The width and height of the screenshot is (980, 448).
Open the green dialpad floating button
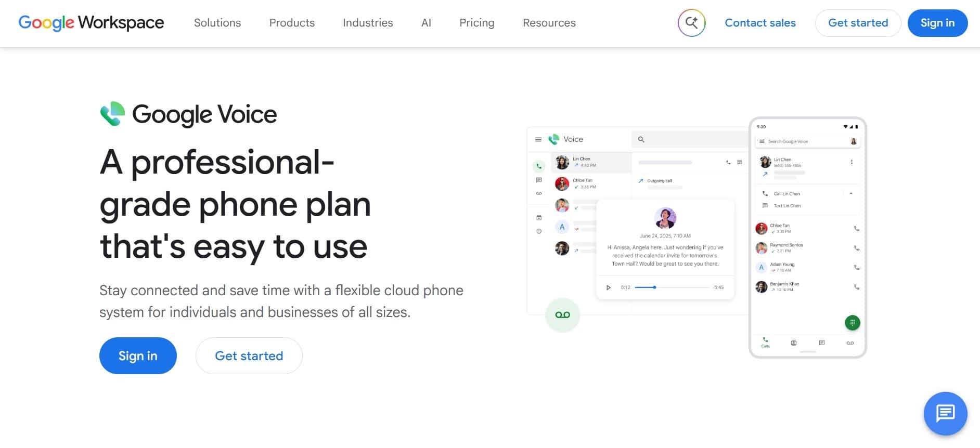pyautogui.click(x=852, y=323)
